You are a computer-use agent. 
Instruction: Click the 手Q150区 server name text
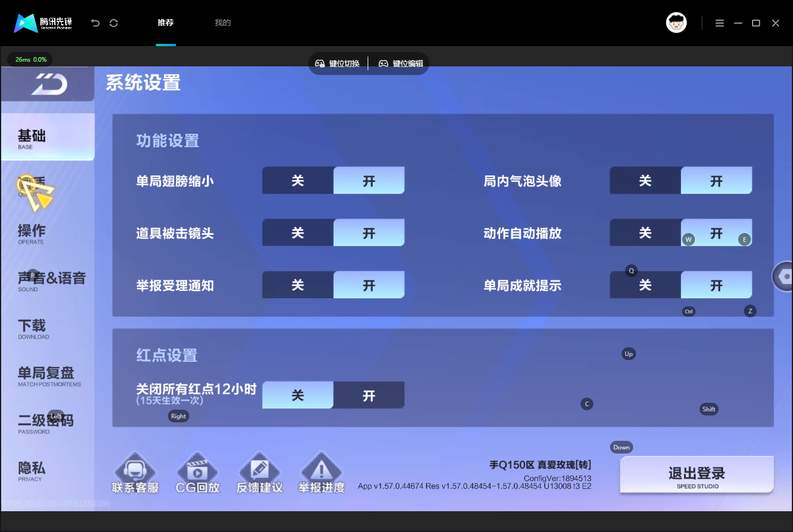click(540, 464)
